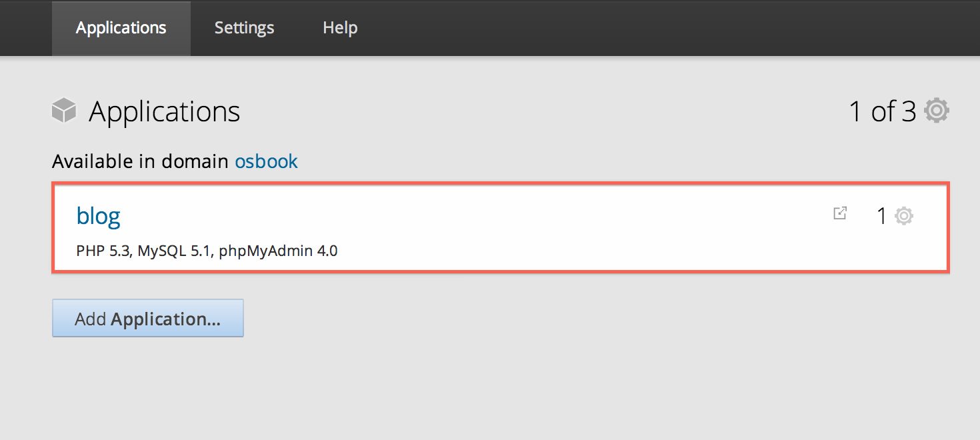The width and height of the screenshot is (980, 440).
Task: Click the gear count 1 in blog row
Action: click(x=881, y=216)
